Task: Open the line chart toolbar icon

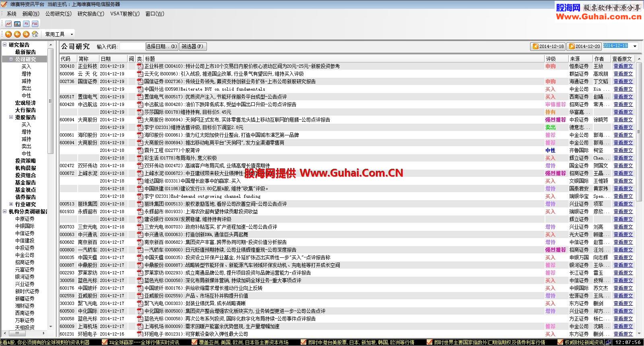Action: coord(8,24)
